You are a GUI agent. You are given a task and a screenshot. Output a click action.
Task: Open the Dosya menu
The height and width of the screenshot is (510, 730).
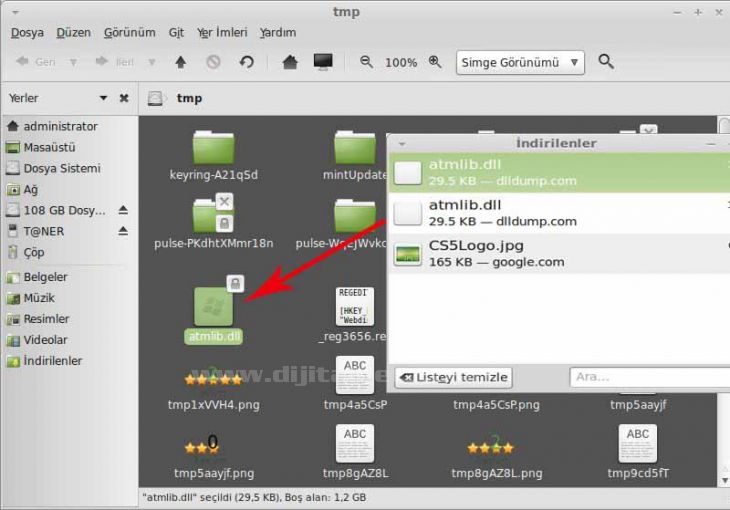[x=27, y=32]
